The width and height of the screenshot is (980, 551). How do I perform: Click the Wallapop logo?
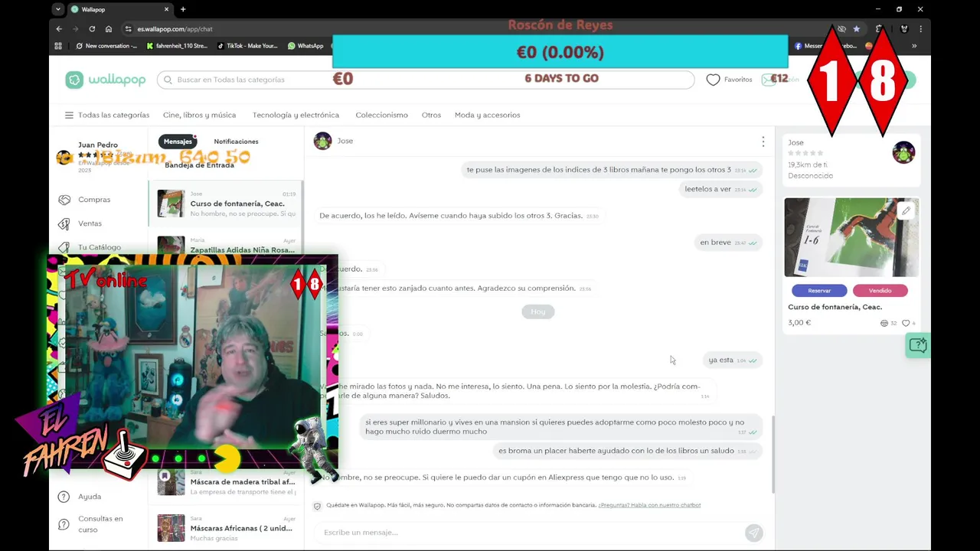pyautogui.click(x=105, y=80)
